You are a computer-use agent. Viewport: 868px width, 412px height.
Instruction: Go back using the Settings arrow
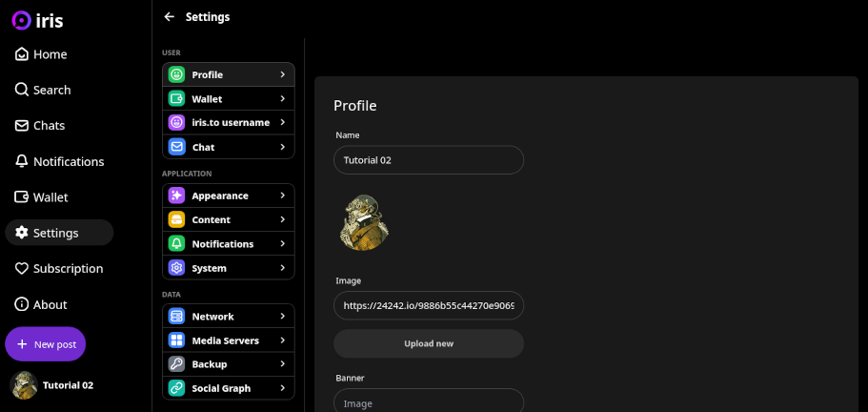pyautogui.click(x=170, y=17)
